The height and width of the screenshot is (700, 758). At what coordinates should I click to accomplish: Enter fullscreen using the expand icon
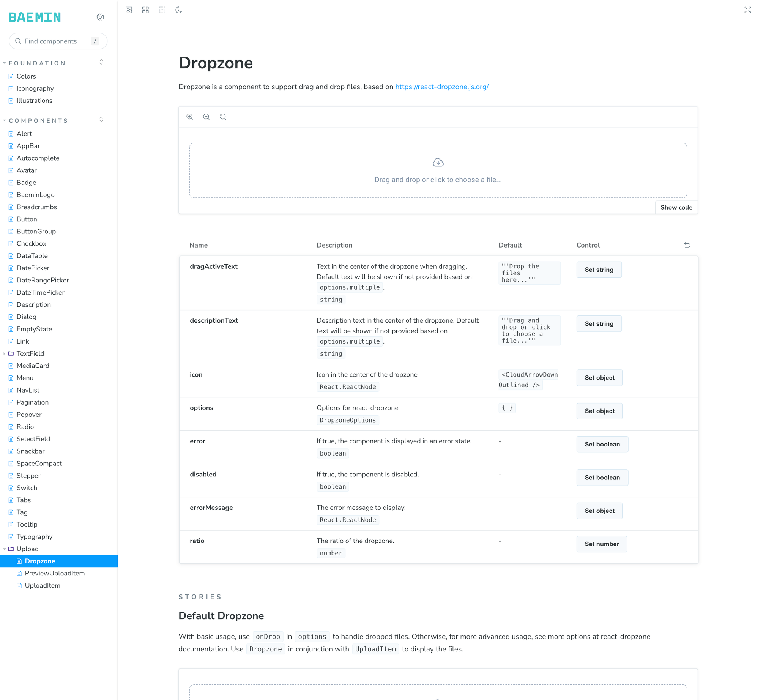(x=747, y=10)
